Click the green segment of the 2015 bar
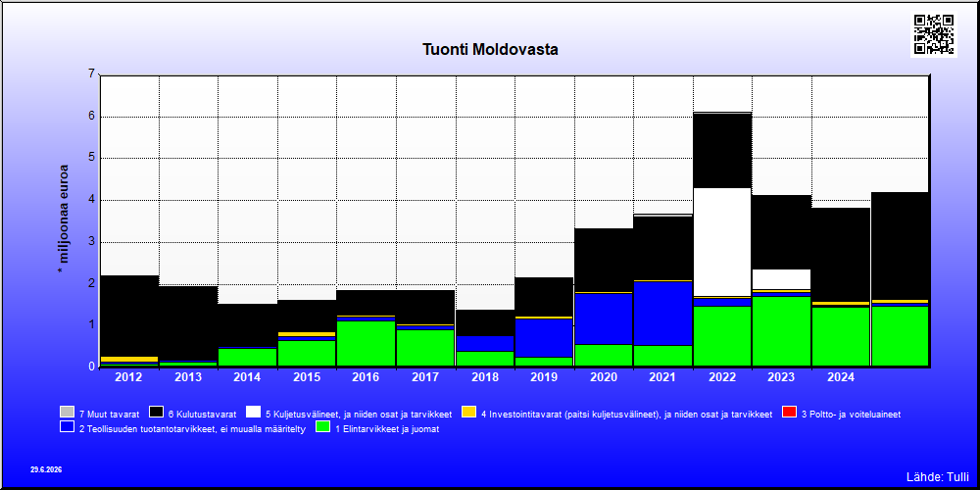Image resolution: width=980 pixels, height=490 pixels. click(x=307, y=353)
